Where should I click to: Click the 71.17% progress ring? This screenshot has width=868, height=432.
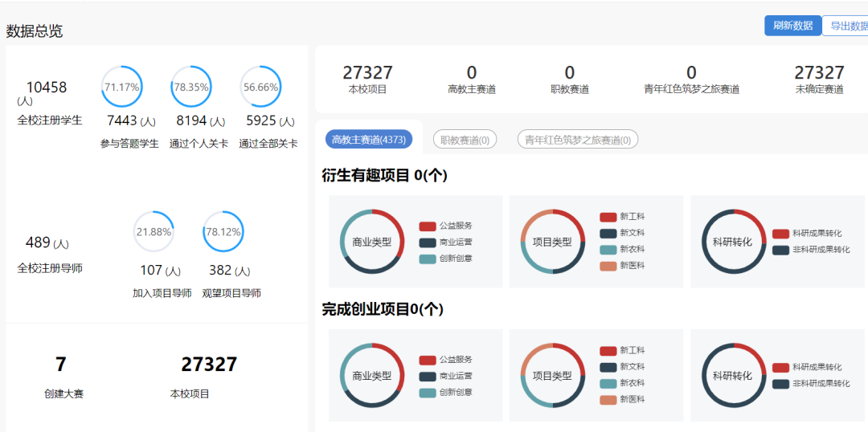point(122,86)
